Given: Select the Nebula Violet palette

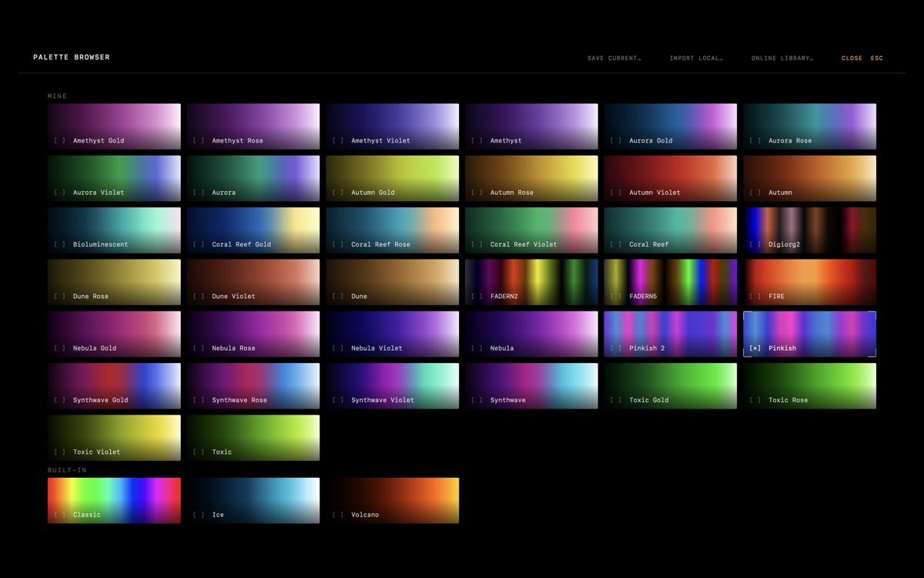Looking at the screenshot, I should pyautogui.click(x=393, y=334).
